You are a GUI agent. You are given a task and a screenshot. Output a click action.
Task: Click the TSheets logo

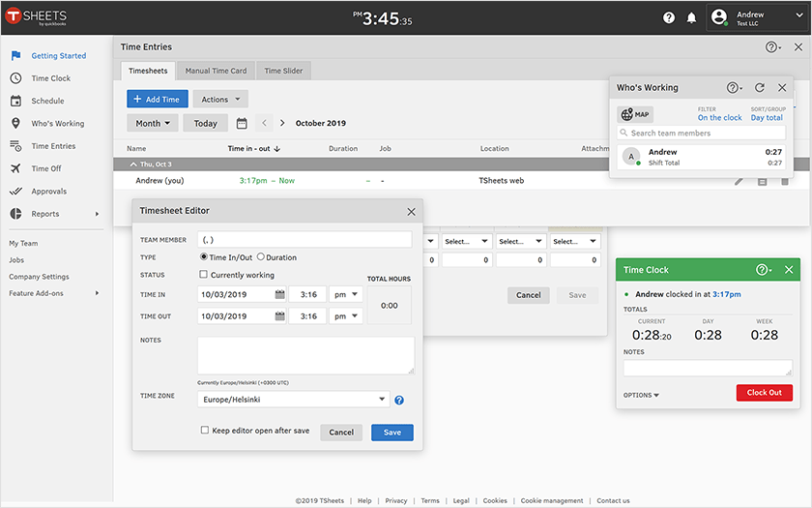(37, 16)
